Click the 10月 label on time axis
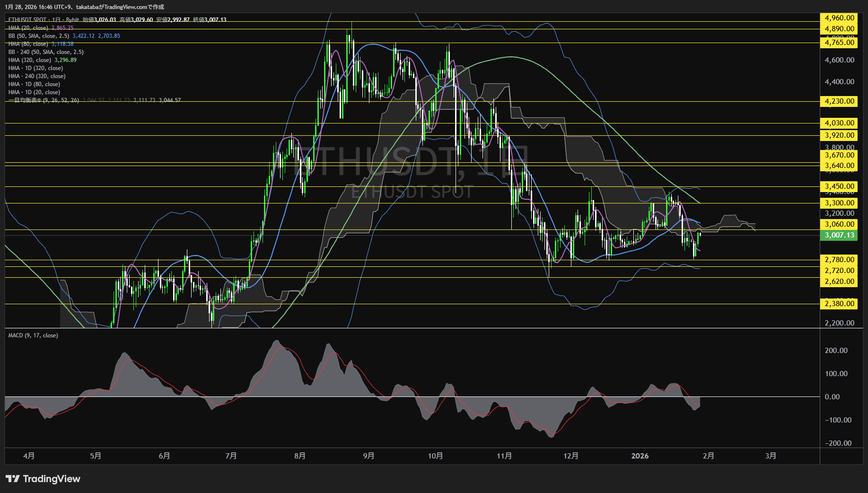868x493 pixels. click(x=435, y=456)
